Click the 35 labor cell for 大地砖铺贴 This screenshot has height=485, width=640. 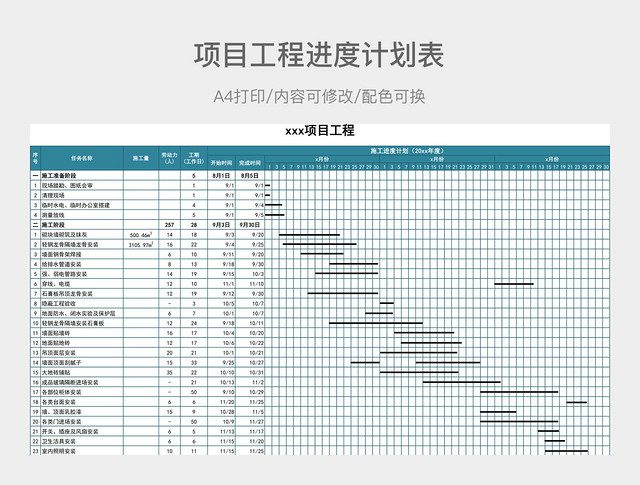click(169, 372)
